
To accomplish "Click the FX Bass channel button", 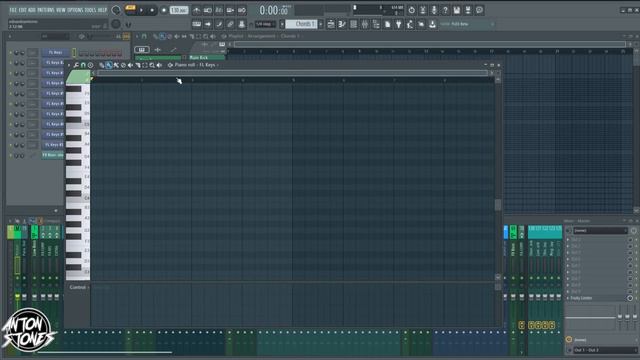I will tap(53, 156).
